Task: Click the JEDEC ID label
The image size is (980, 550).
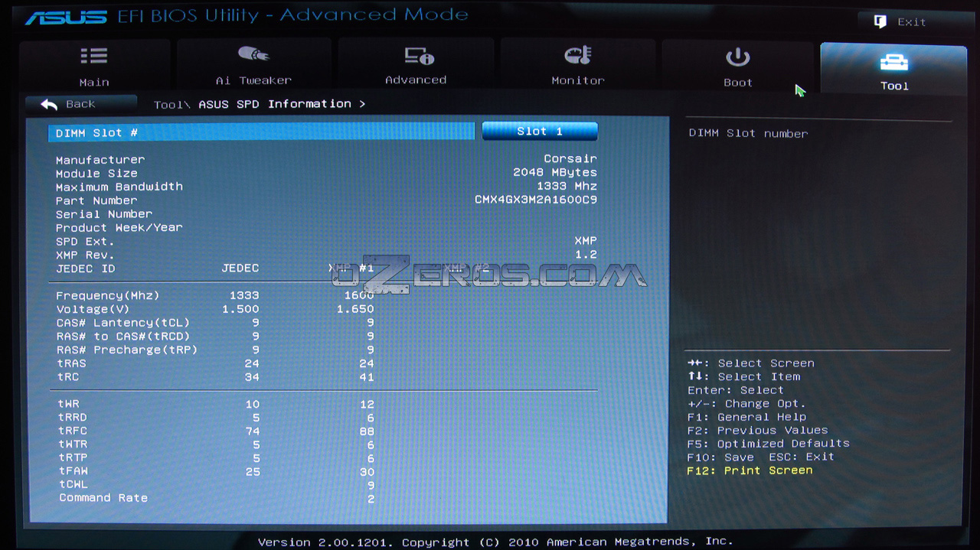Action: point(85,269)
